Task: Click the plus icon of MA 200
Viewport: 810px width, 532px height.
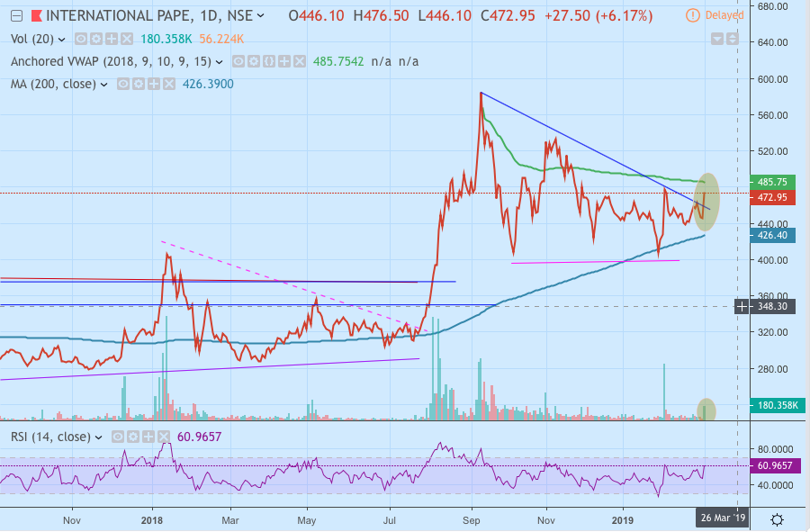Action: (153, 85)
